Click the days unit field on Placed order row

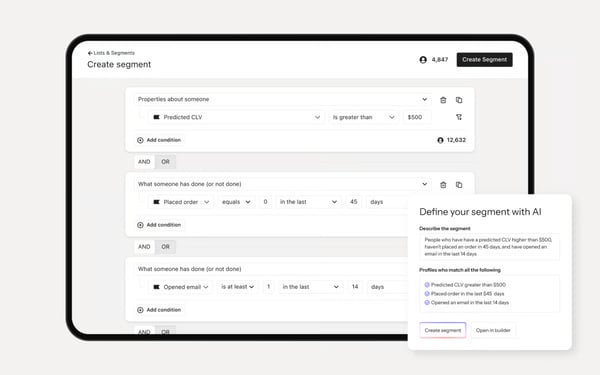tap(386, 202)
